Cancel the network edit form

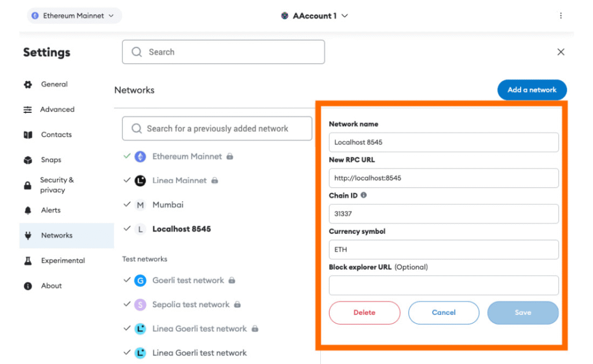tap(444, 312)
